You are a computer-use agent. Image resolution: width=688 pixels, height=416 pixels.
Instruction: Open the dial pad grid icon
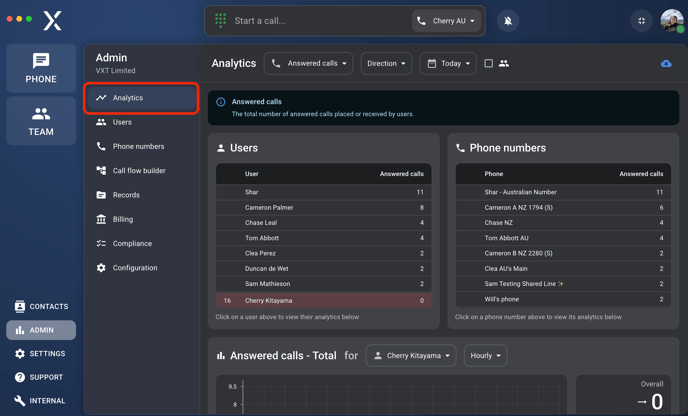220,20
